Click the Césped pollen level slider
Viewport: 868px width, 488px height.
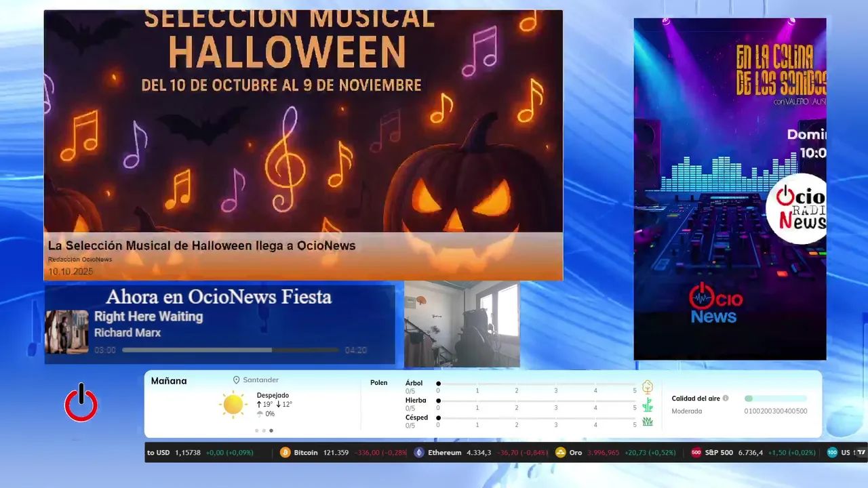click(536, 418)
